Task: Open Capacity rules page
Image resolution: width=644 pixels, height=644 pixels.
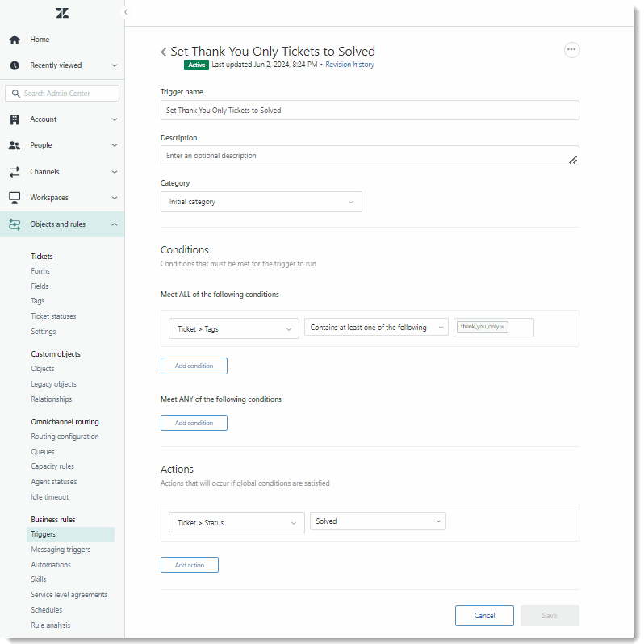Action: 52,466
